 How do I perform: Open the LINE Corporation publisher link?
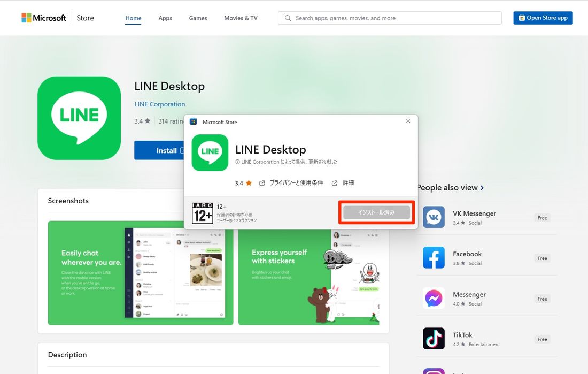point(160,104)
